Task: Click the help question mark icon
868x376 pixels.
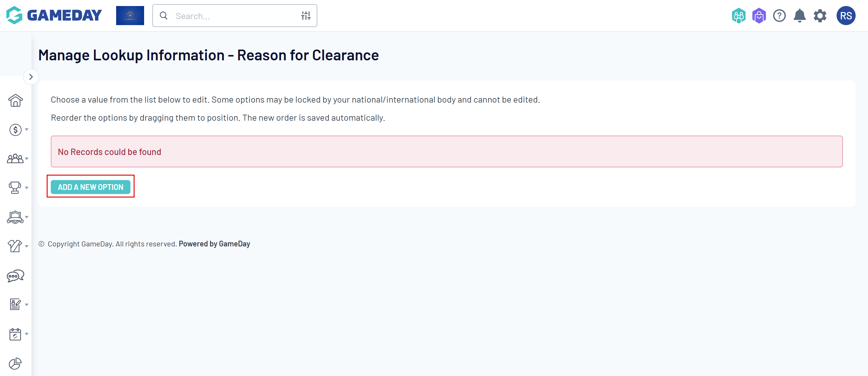Action: point(779,16)
